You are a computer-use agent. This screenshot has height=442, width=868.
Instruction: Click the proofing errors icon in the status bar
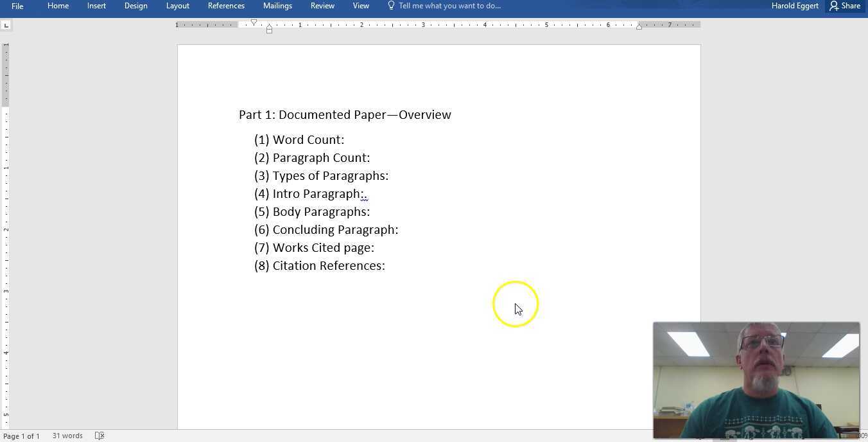(100, 436)
